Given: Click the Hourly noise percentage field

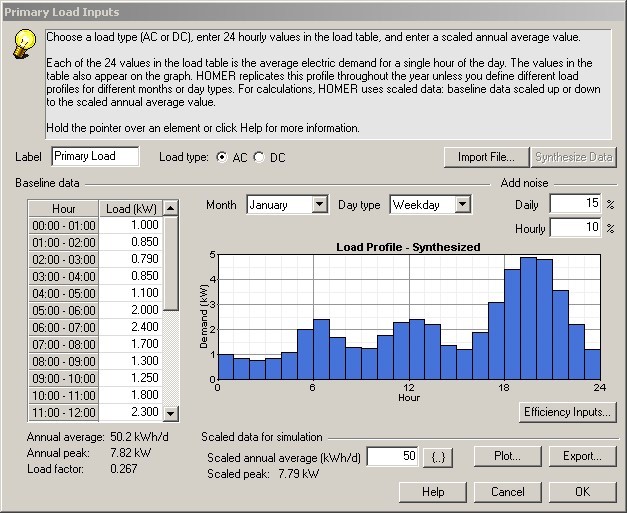Looking at the screenshot, I should [575, 228].
